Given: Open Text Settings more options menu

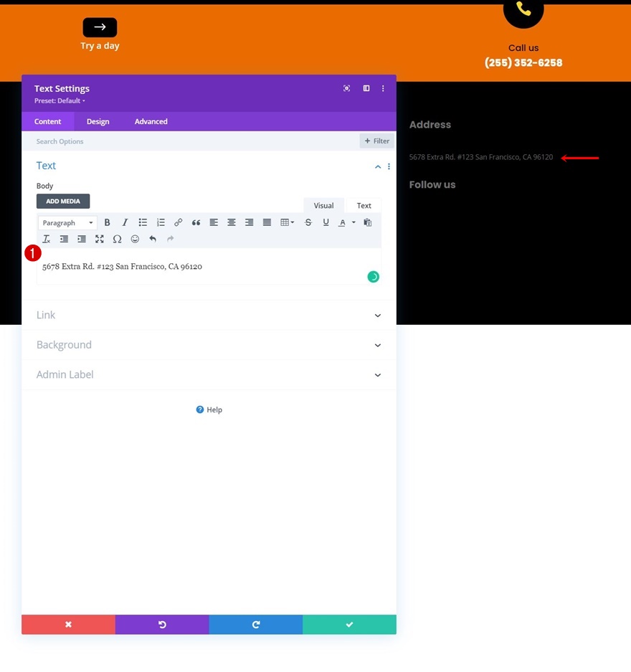Looking at the screenshot, I should pyautogui.click(x=383, y=88).
